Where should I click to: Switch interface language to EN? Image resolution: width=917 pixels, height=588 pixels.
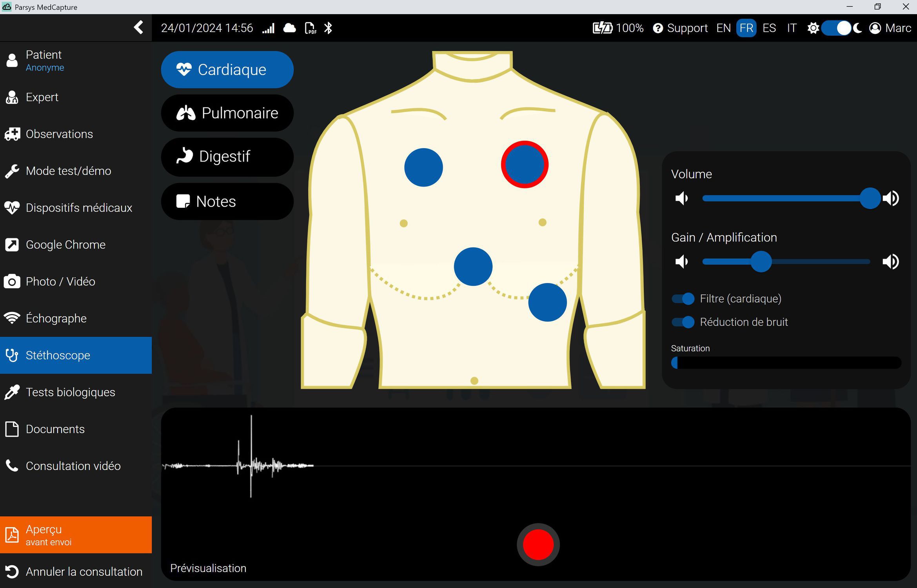tap(723, 28)
